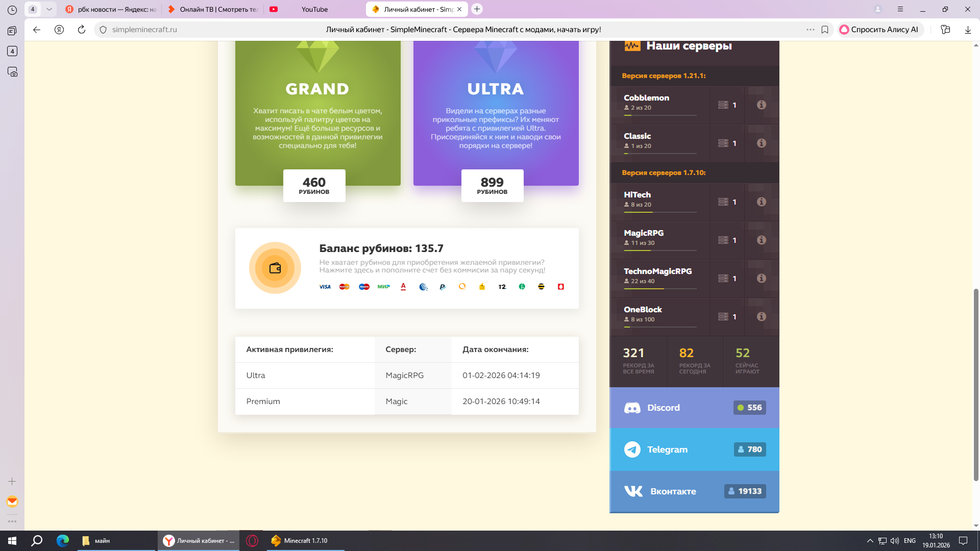Image resolution: width=980 pixels, height=551 pixels.
Task: Show hidden system tray icons chevron
Action: pyautogui.click(x=870, y=541)
